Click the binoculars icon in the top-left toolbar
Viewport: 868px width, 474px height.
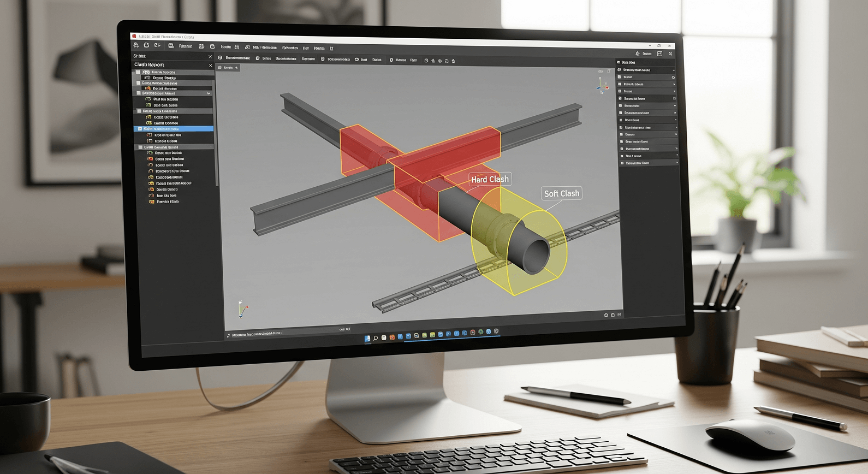[x=136, y=46]
